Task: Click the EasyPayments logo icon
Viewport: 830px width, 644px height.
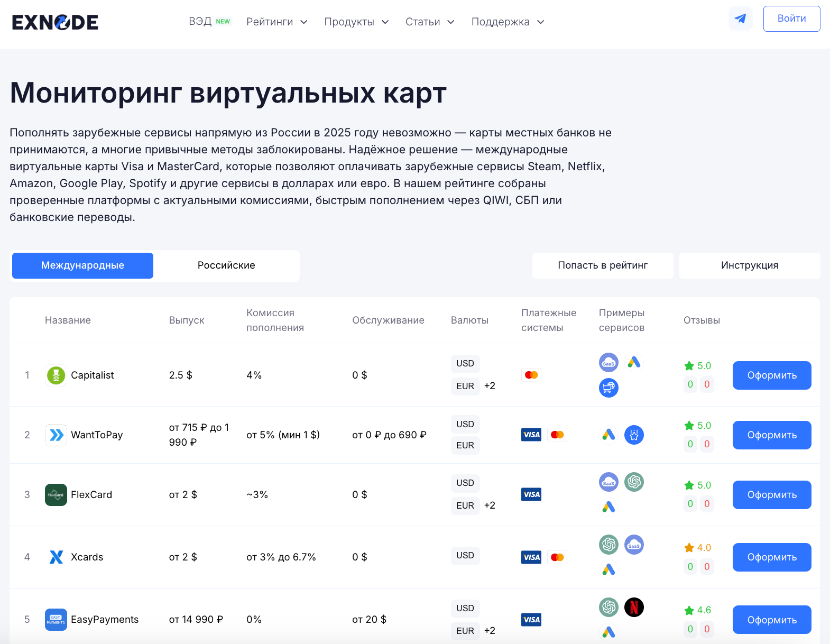Action: coord(56,620)
